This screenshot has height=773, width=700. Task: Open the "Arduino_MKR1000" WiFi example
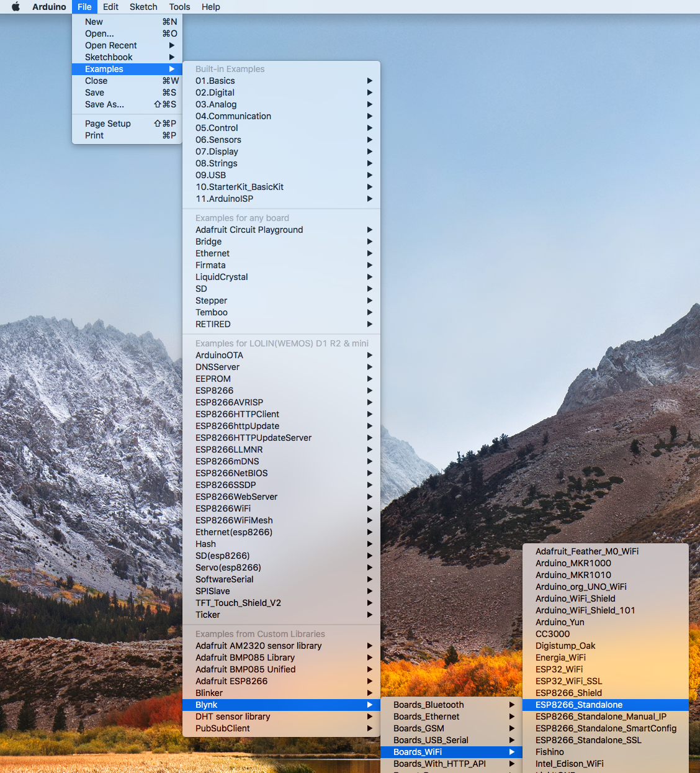tap(572, 563)
